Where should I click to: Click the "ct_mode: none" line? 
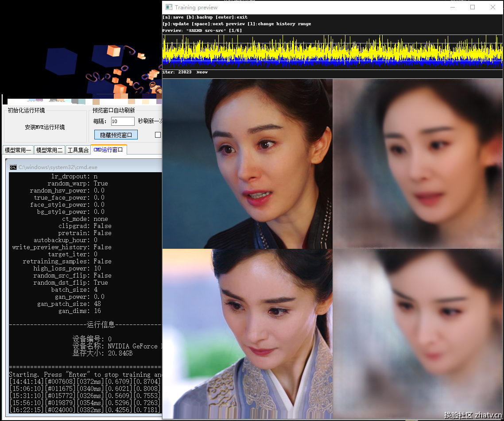click(85, 219)
